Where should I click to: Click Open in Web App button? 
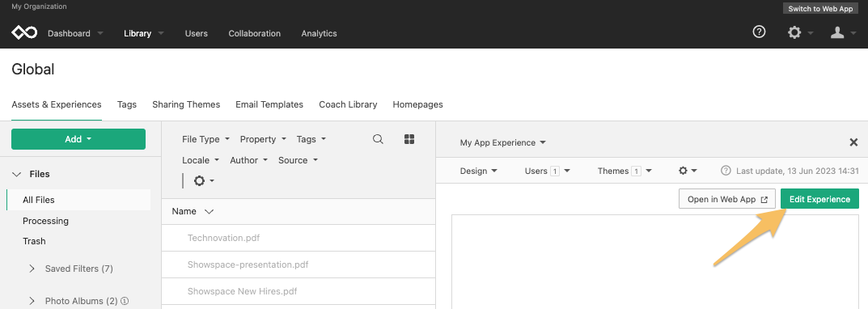[727, 199]
